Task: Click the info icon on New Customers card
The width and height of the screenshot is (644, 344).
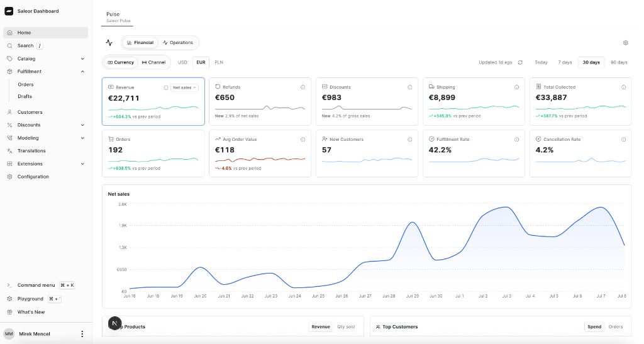Action: pyautogui.click(x=409, y=140)
